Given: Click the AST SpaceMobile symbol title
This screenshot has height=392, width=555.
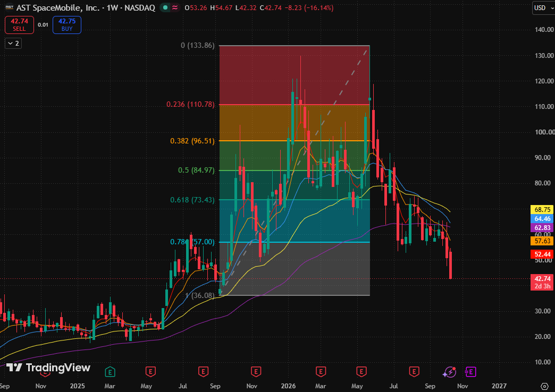Looking at the screenshot, I should click(86, 7).
